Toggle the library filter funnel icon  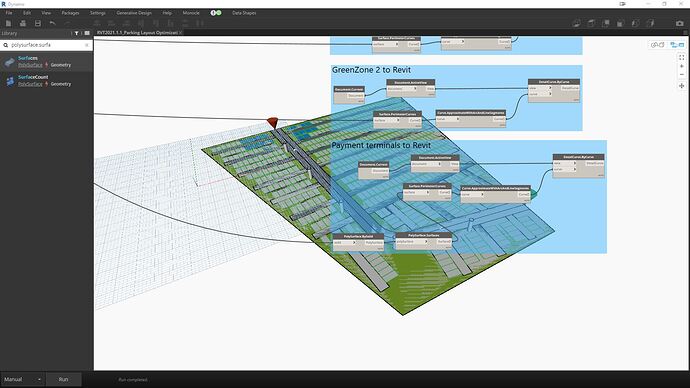click(77, 33)
